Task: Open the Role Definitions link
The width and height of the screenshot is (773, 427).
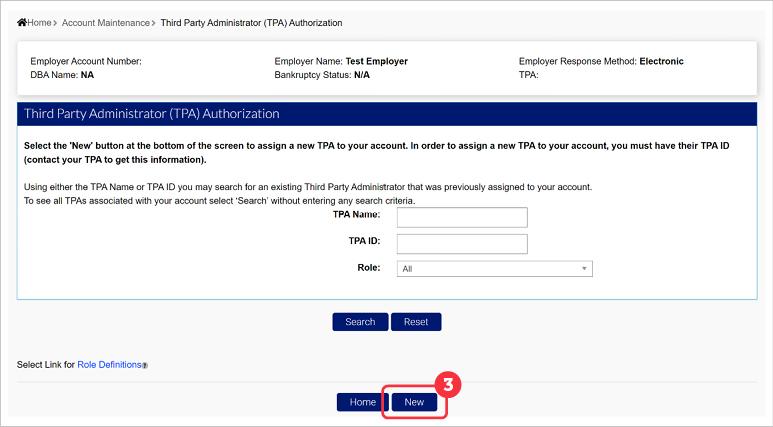Action: [109, 365]
